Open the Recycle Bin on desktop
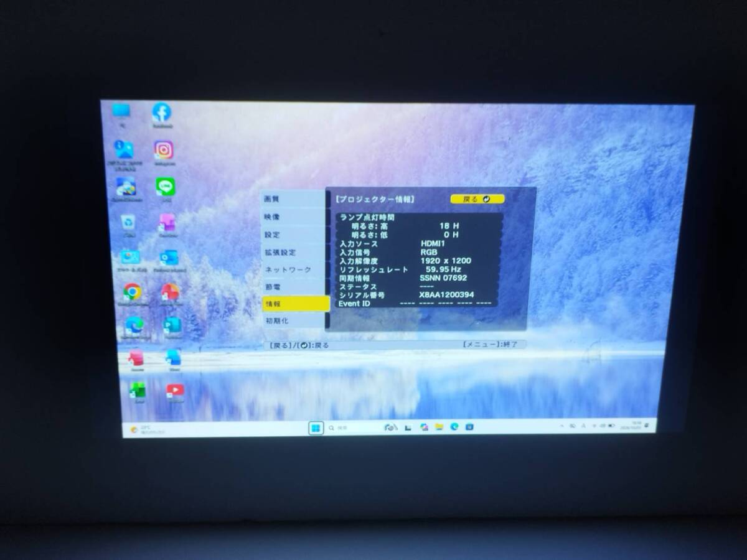Image resolution: width=747 pixels, height=560 pixels. point(129,222)
